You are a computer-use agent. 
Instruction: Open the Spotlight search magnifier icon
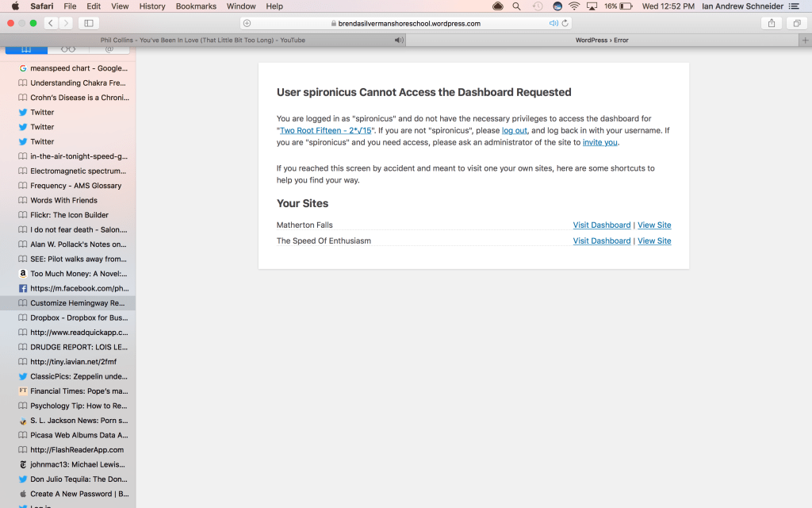(x=517, y=6)
